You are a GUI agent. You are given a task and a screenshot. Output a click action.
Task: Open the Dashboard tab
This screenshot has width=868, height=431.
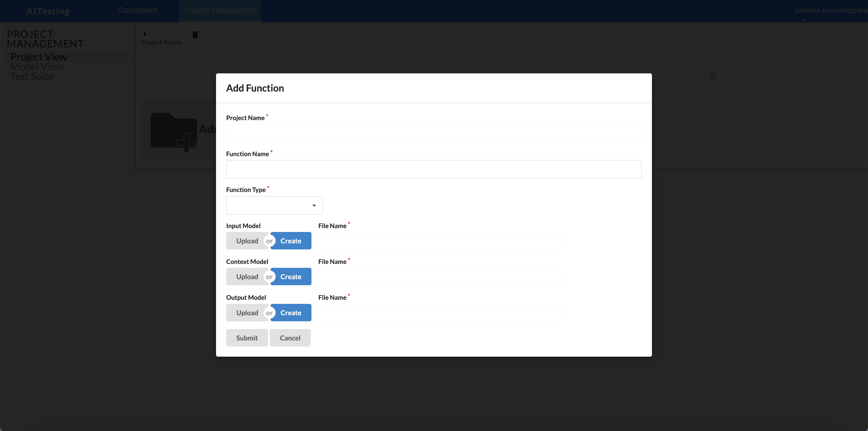coord(138,10)
